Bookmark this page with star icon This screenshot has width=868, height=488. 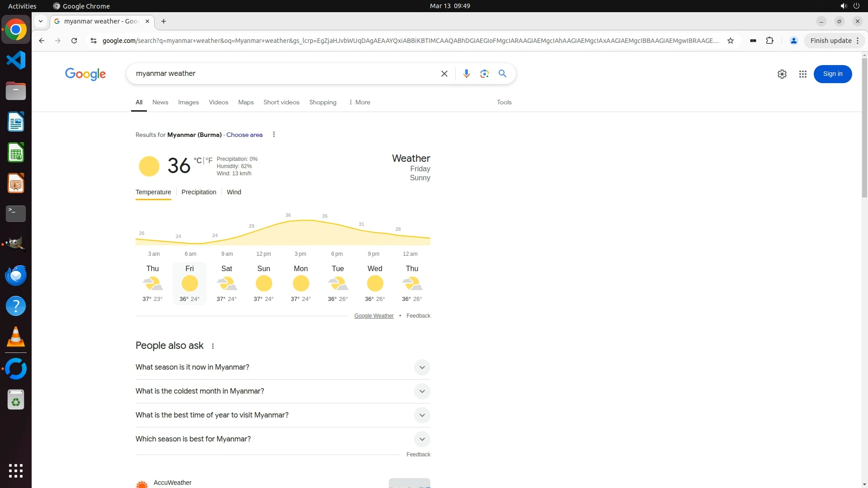click(x=730, y=41)
